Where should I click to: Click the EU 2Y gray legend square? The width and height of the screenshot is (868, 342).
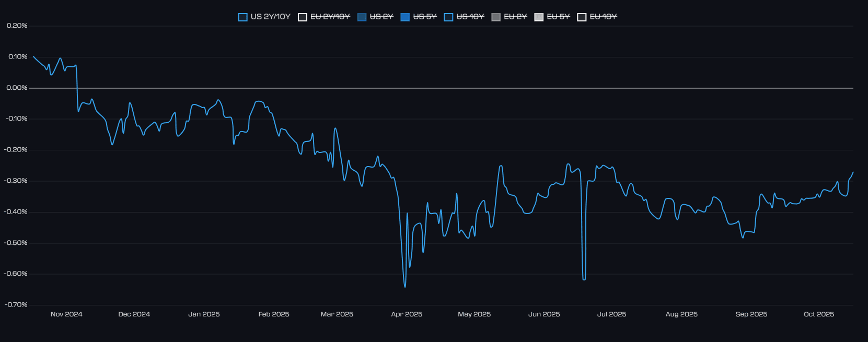tap(496, 17)
